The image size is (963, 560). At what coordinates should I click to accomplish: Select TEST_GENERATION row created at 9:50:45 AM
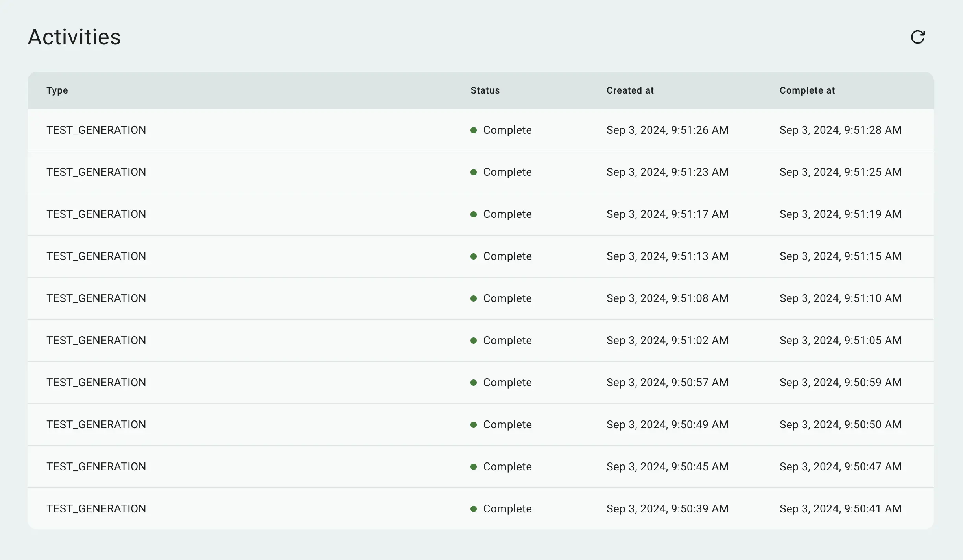tap(481, 466)
